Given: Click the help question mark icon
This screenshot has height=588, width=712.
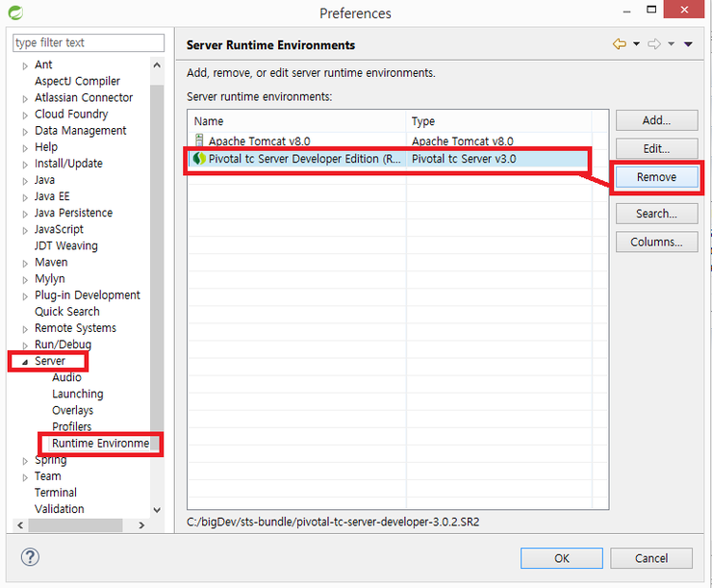Looking at the screenshot, I should 30,557.
